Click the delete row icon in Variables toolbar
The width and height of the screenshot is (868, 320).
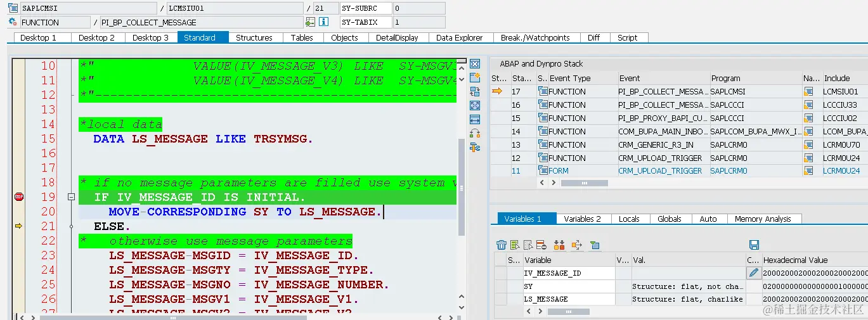pos(541,245)
